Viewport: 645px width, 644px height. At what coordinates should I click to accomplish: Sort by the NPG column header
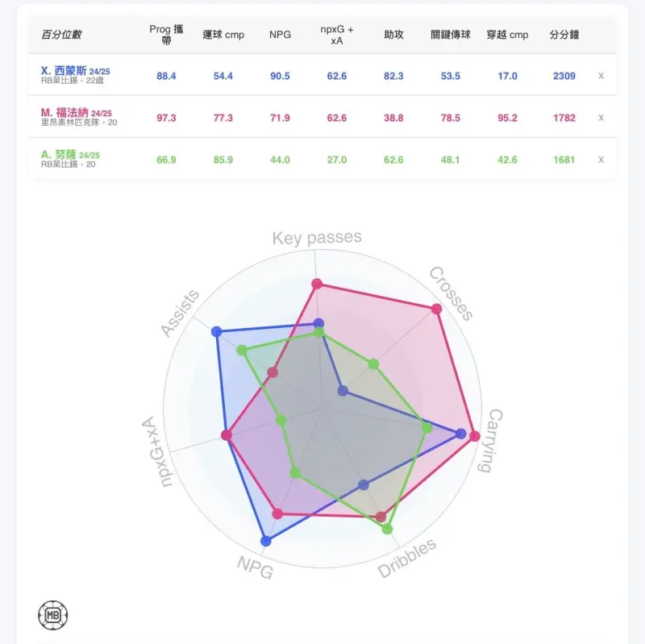tap(280, 35)
